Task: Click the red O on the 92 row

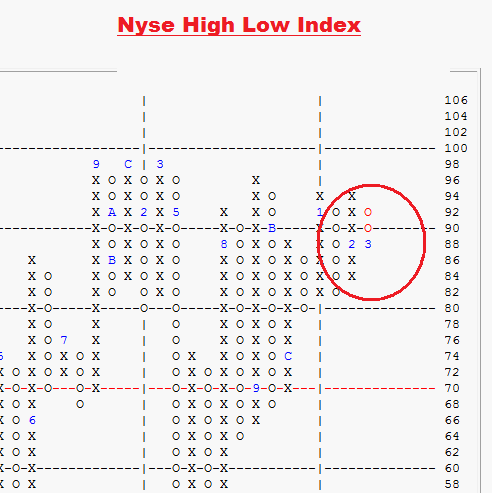Action: [x=368, y=212]
